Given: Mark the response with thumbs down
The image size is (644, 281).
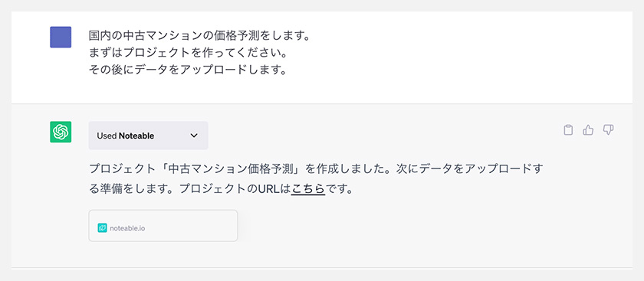Looking at the screenshot, I should (x=608, y=130).
